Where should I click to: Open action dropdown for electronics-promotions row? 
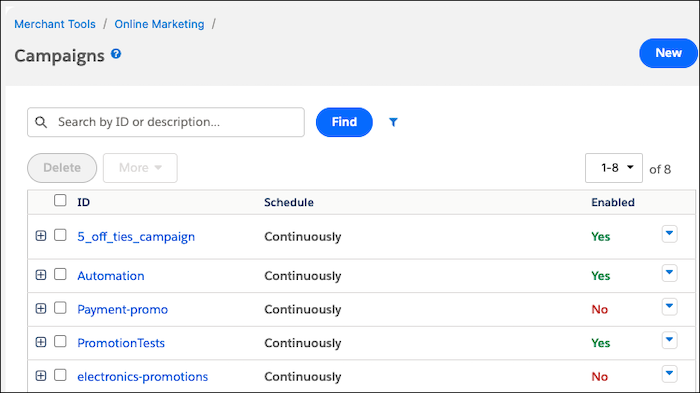click(x=669, y=374)
